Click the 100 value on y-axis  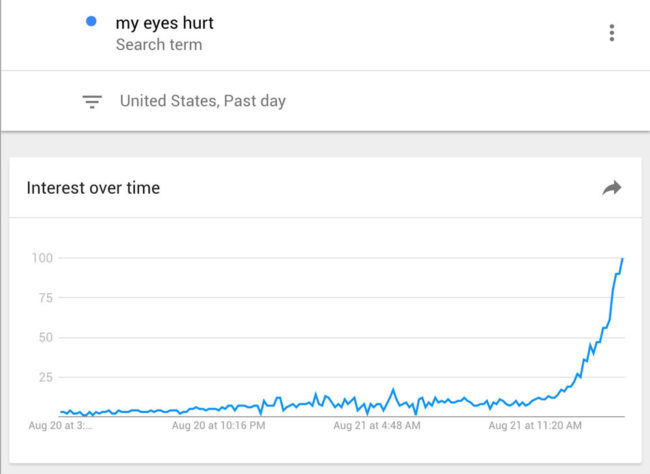[x=42, y=258]
